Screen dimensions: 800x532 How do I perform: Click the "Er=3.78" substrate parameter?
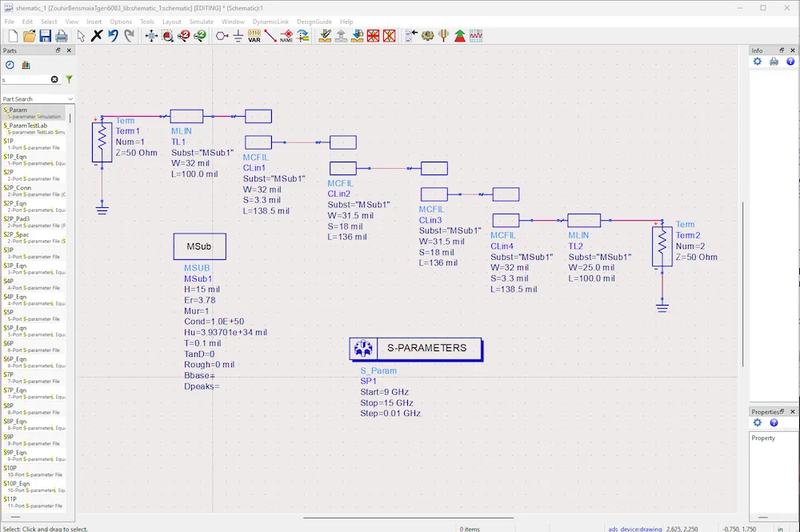tap(200, 300)
